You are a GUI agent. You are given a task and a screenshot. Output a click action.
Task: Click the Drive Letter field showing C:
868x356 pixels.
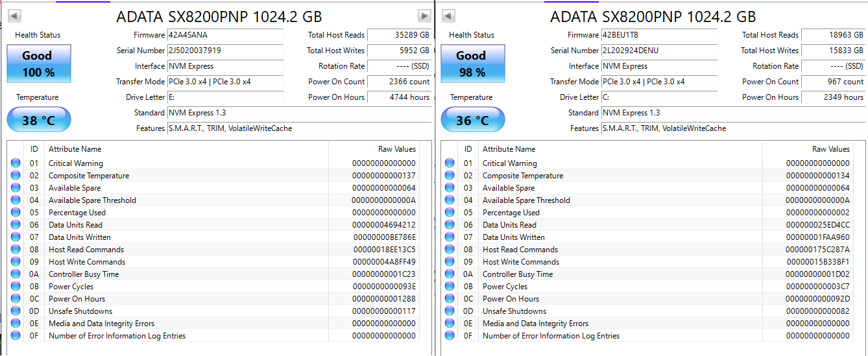pyautogui.click(x=659, y=97)
